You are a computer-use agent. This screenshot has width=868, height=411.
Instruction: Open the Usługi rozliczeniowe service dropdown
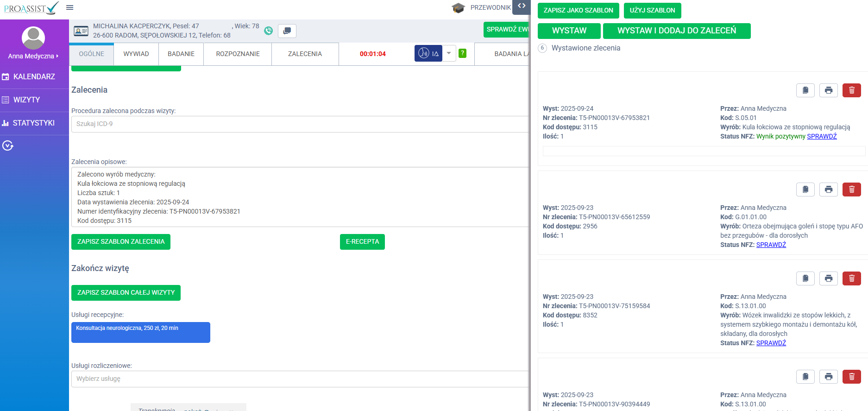coord(300,379)
